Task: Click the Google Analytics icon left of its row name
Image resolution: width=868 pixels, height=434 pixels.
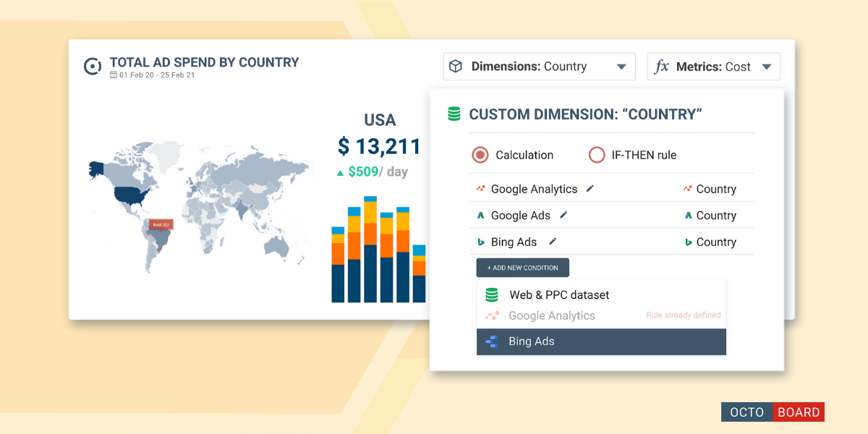Action: [481, 189]
